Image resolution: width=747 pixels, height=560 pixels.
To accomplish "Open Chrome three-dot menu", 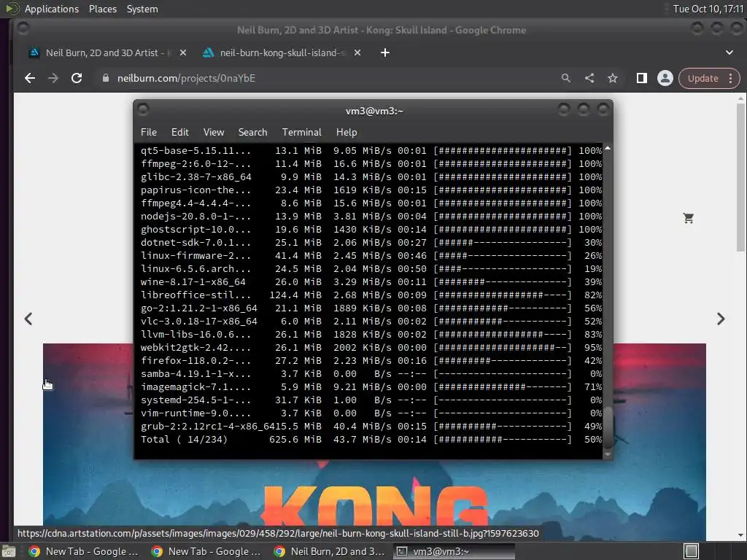I will pos(731,78).
